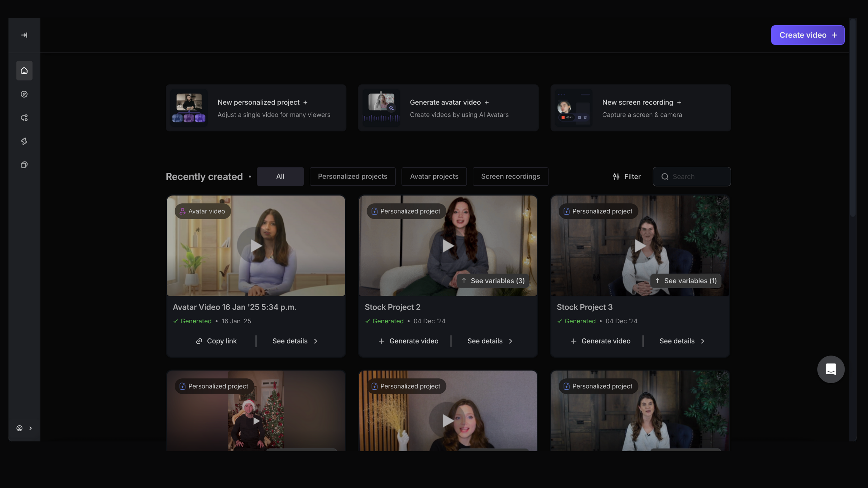Open the compass Explore sidebar icon
This screenshot has height=488, width=868.
pos(24,94)
